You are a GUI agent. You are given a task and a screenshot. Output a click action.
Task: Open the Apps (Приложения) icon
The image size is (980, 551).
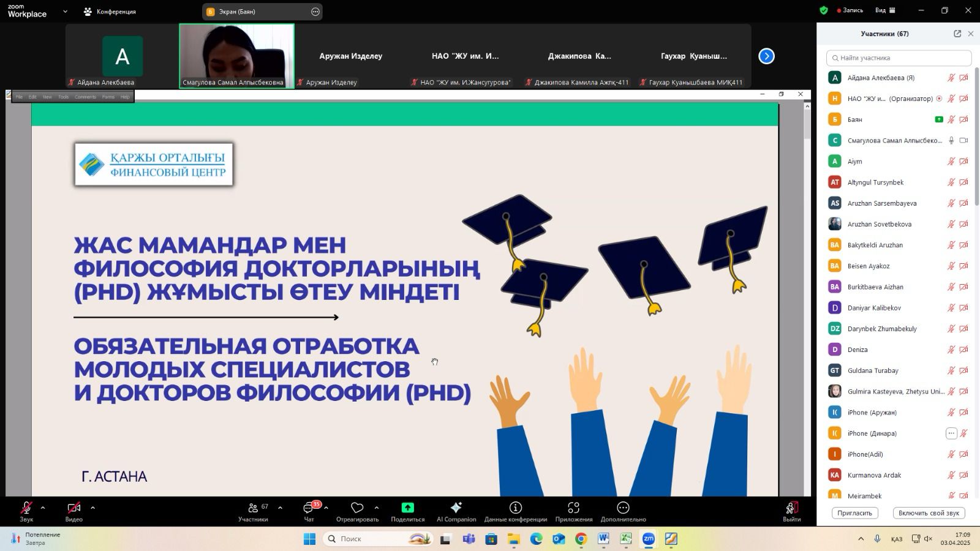[573, 508]
